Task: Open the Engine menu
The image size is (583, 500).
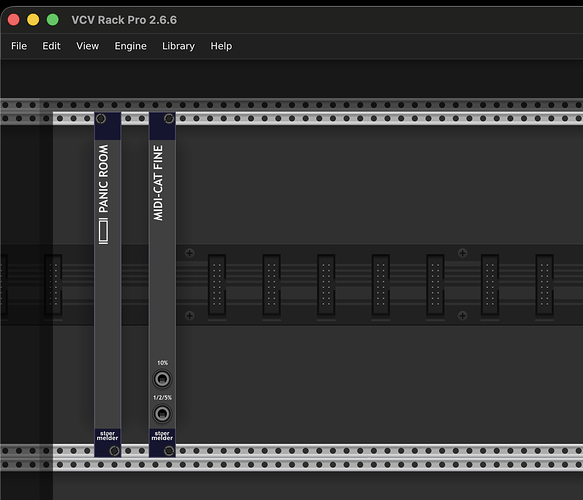Action: tap(131, 46)
